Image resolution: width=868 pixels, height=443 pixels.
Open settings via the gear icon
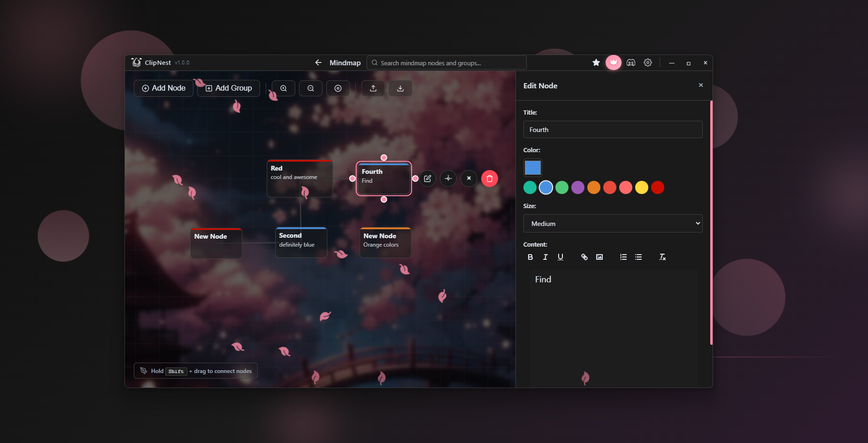648,62
